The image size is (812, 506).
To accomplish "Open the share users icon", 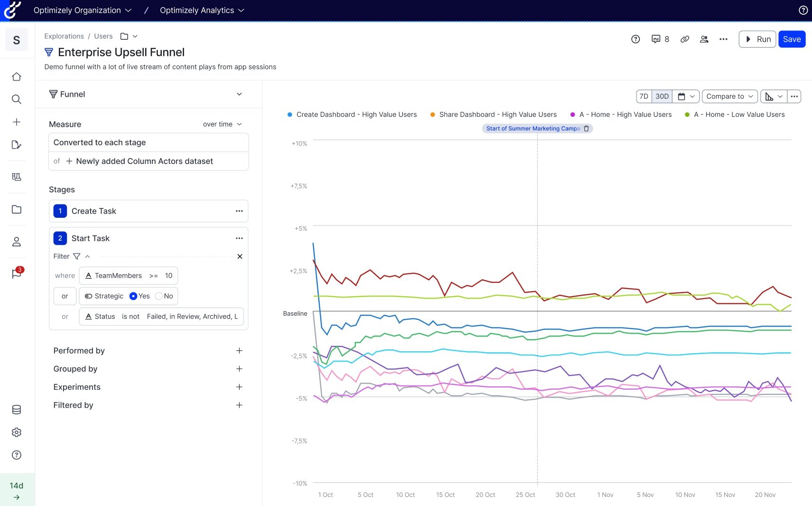I will coord(704,39).
